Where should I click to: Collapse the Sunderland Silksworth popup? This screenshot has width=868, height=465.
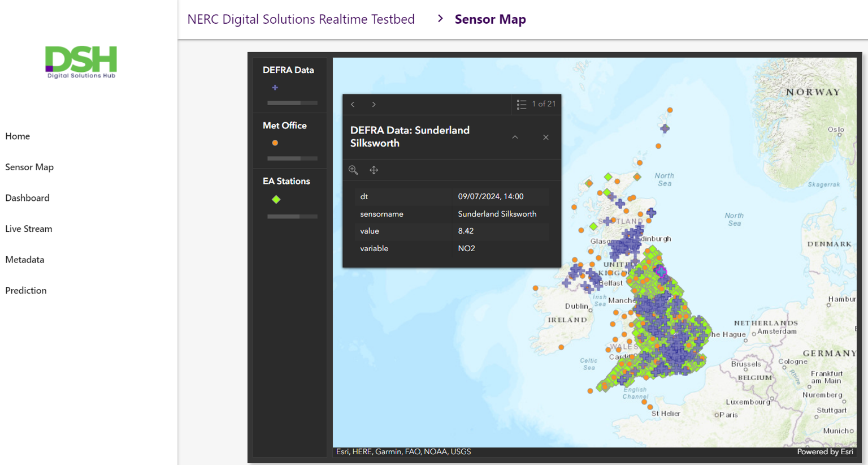pos(515,137)
